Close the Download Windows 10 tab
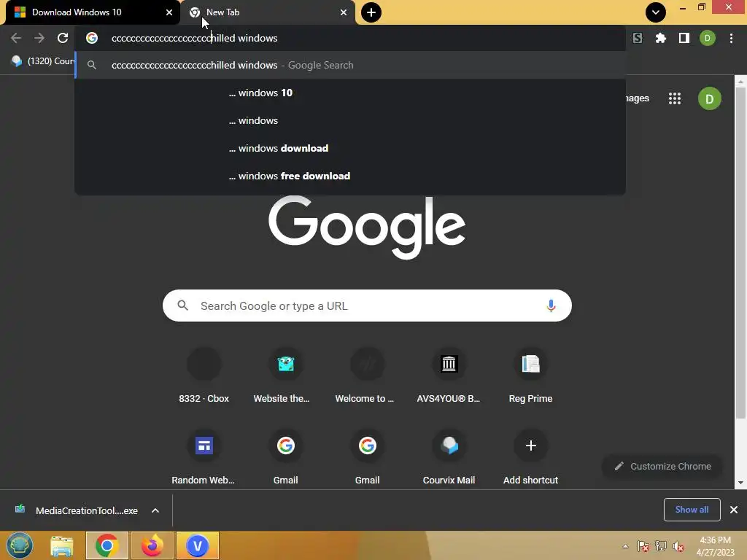The height and width of the screenshot is (560, 747). click(x=169, y=12)
